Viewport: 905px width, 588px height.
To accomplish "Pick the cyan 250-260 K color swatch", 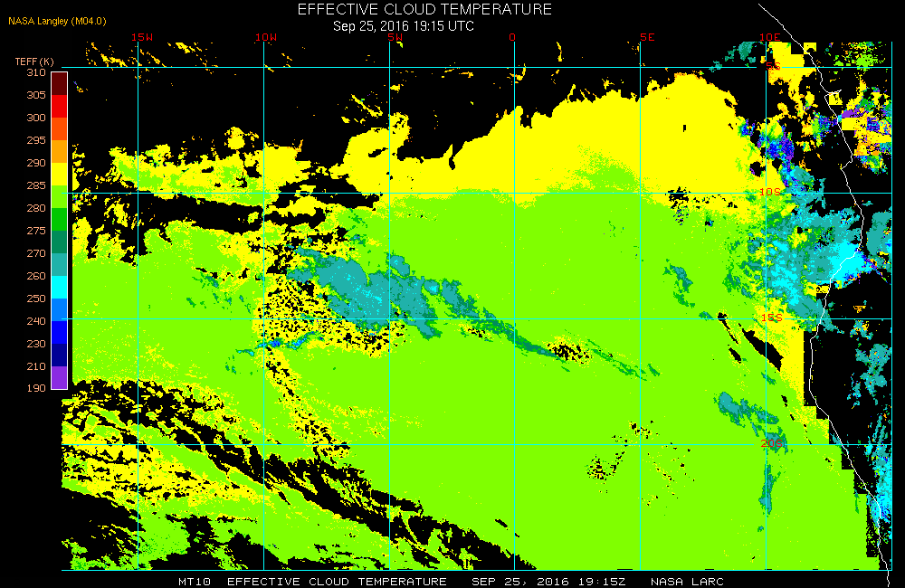I will click(x=60, y=287).
